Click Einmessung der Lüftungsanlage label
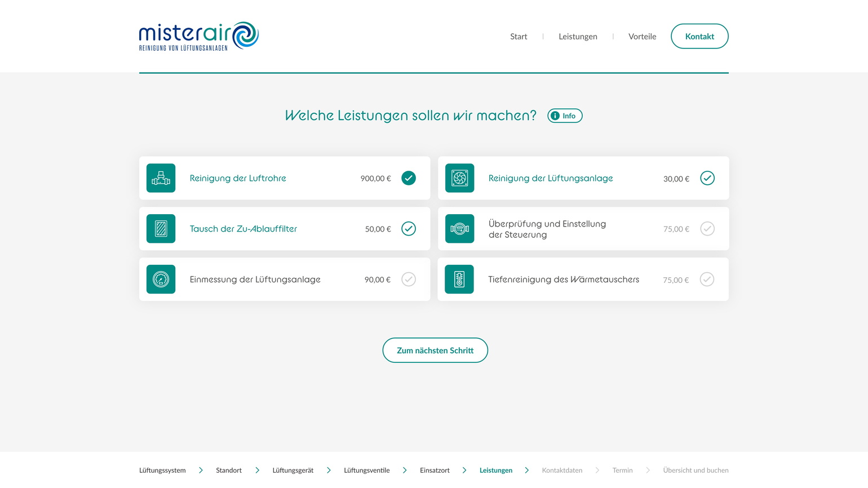Image resolution: width=868 pixels, height=488 pixels. 255,280
